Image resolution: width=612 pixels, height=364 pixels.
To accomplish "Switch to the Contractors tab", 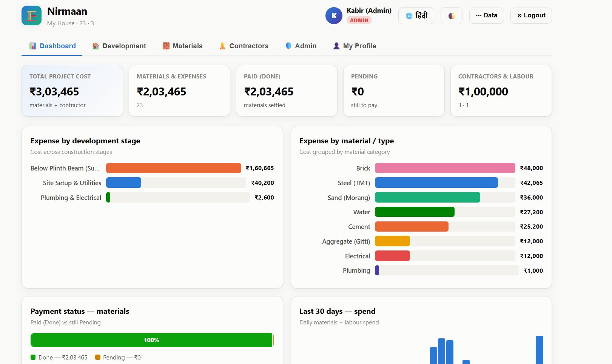I will pyautogui.click(x=244, y=46).
